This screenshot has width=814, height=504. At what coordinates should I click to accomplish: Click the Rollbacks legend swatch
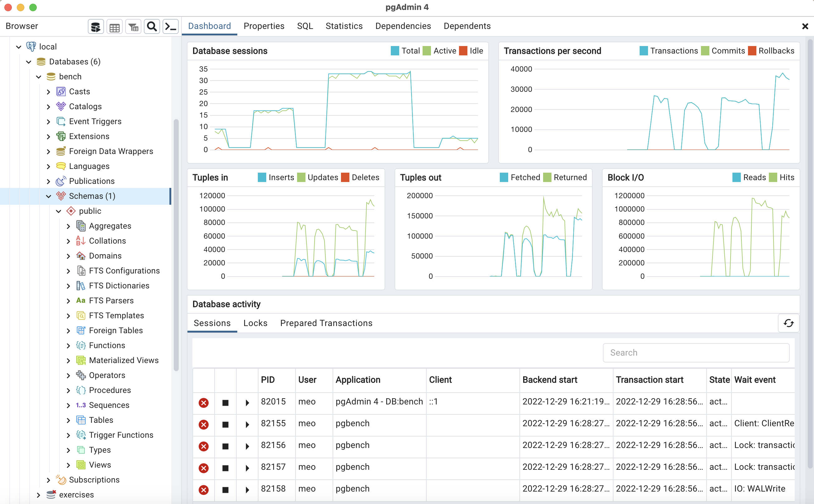pyautogui.click(x=752, y=51)
